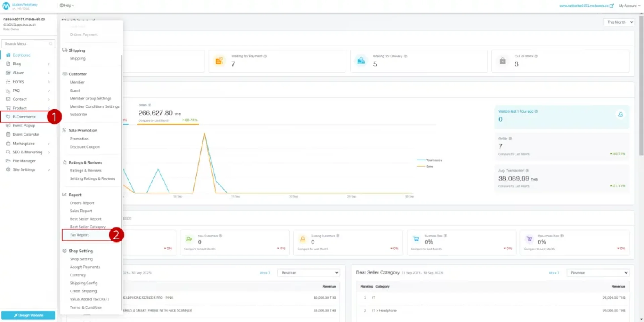Click the Purchase Rate cart icon
The height and width of the screenshot is (322, 644).
tap(416, 239)
